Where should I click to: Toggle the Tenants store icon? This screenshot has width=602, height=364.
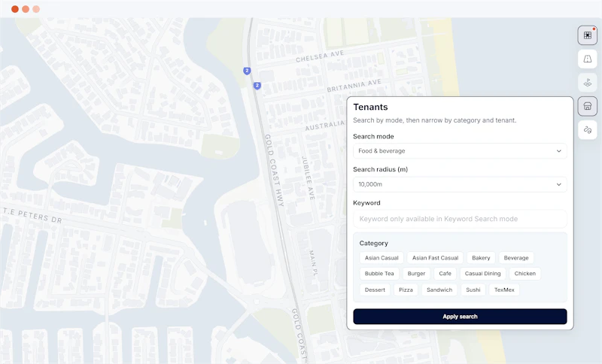pos(588,106)
